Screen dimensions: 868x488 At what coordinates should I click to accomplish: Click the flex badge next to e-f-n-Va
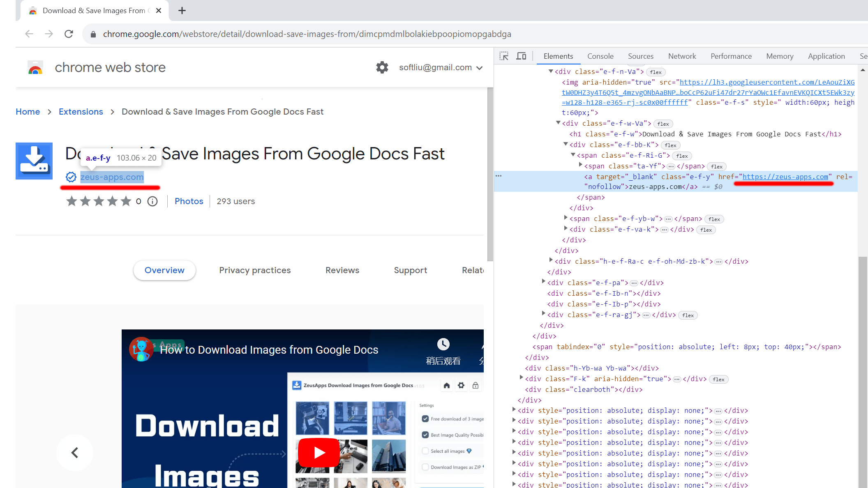click(656, 72)
